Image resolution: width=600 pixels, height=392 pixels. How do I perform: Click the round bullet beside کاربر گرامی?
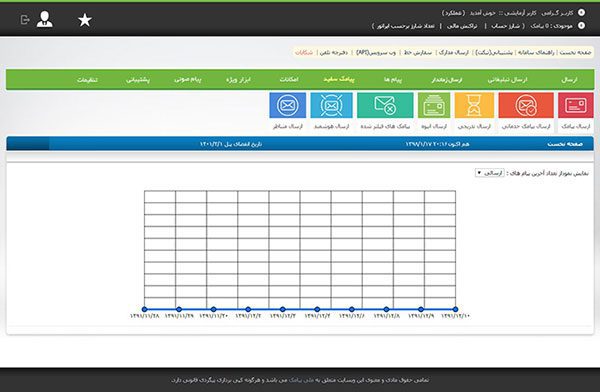[581, 13]
